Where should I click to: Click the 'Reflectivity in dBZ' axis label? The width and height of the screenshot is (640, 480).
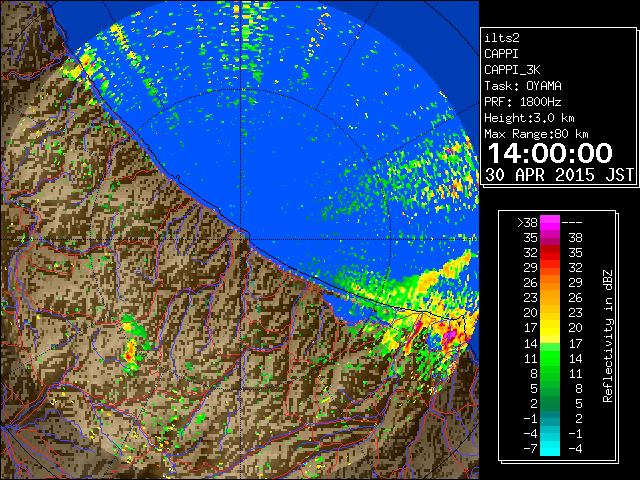[x=608, y=336]
